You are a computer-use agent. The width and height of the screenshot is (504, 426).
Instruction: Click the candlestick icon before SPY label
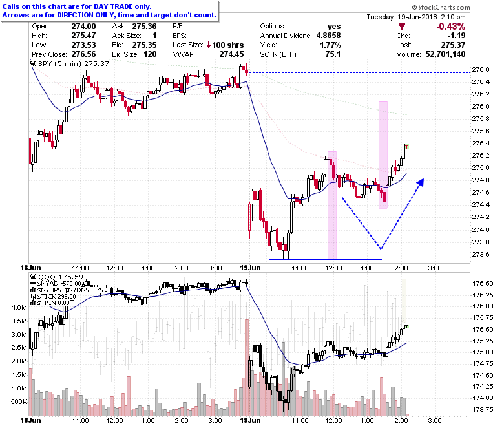(33, 63)
